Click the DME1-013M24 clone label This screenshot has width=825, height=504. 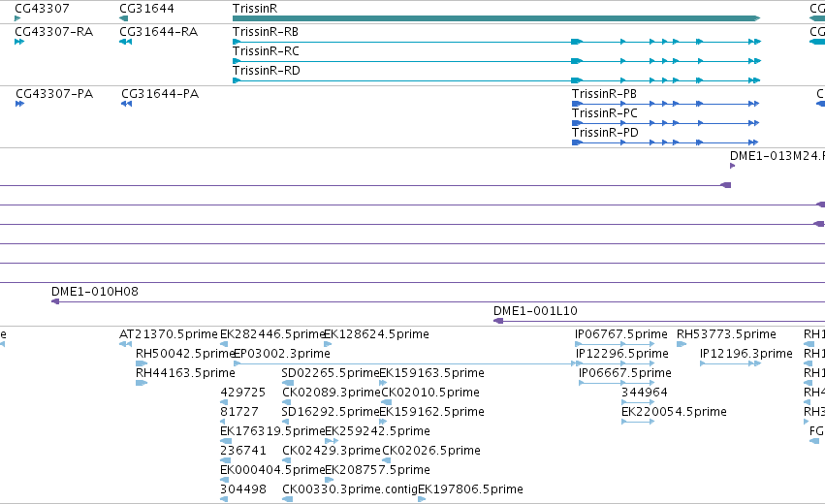[x=777, y=156]
